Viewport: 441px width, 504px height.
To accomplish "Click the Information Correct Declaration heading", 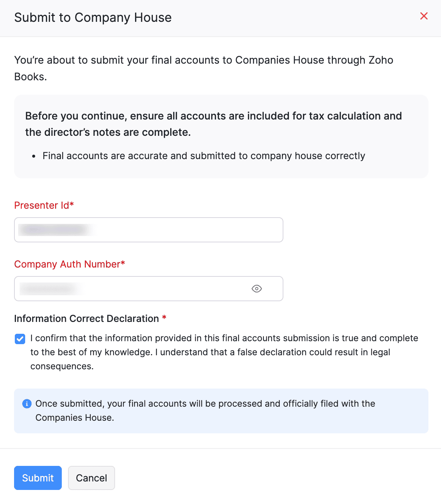I will [x=86, y=319].
